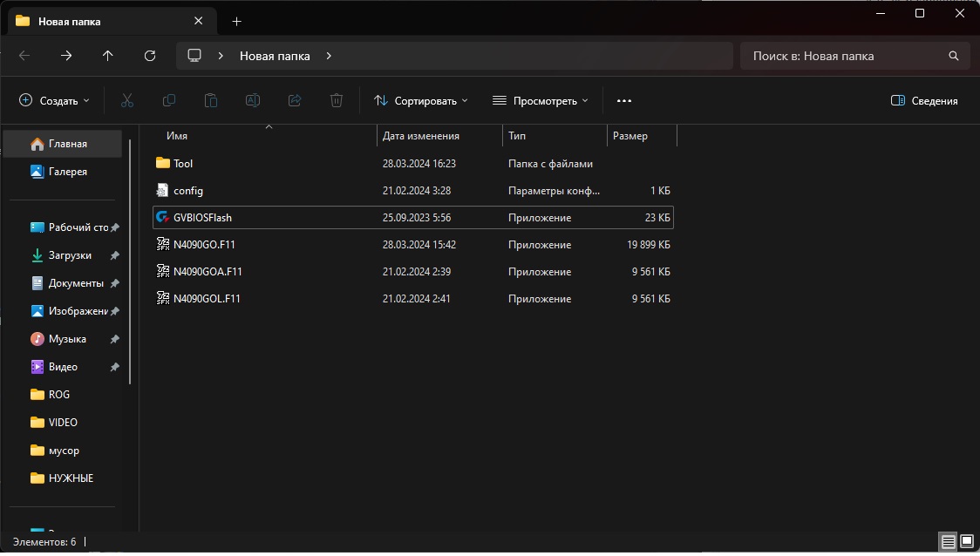
Task: Click the Cut scissors icon
Action: [127, 100]
